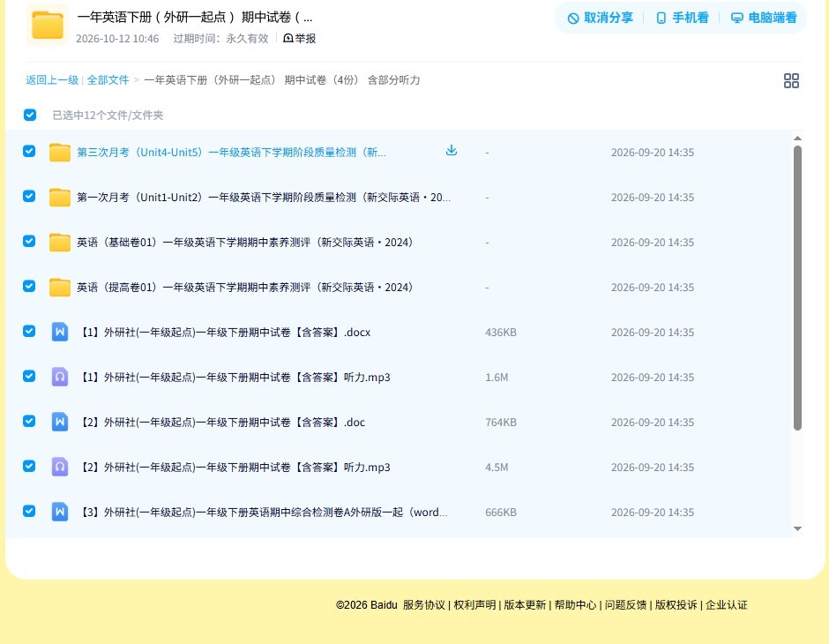Click the Word icon of 【2】.doc file
The width and height of the screenshot is (829, 644).
click(x=60, y=422)
